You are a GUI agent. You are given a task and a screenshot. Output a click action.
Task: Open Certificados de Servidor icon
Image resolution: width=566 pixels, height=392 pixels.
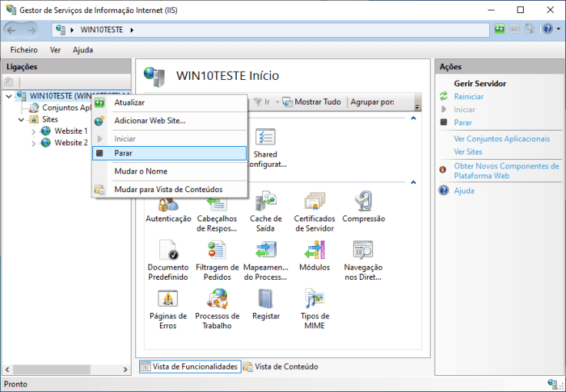click(314, 206)
